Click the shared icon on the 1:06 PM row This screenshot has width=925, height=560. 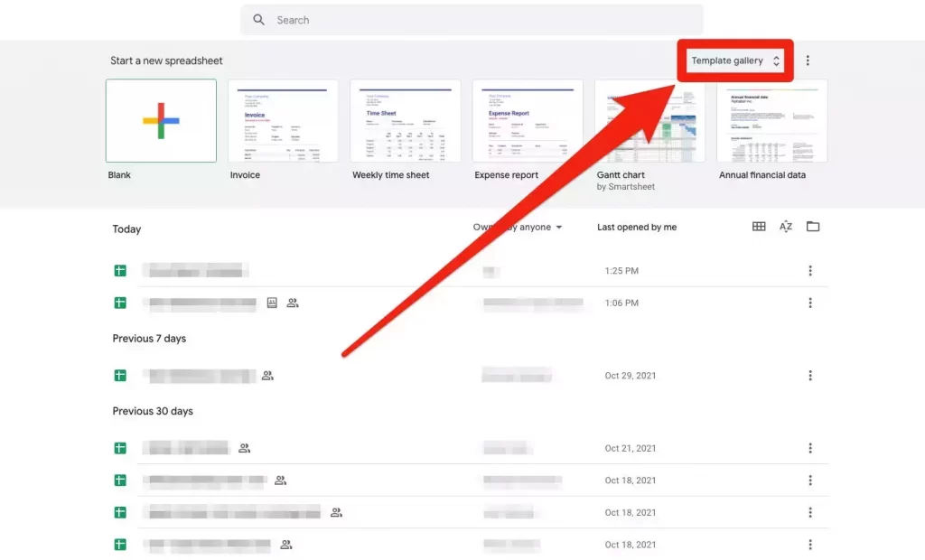pos(293,303)
